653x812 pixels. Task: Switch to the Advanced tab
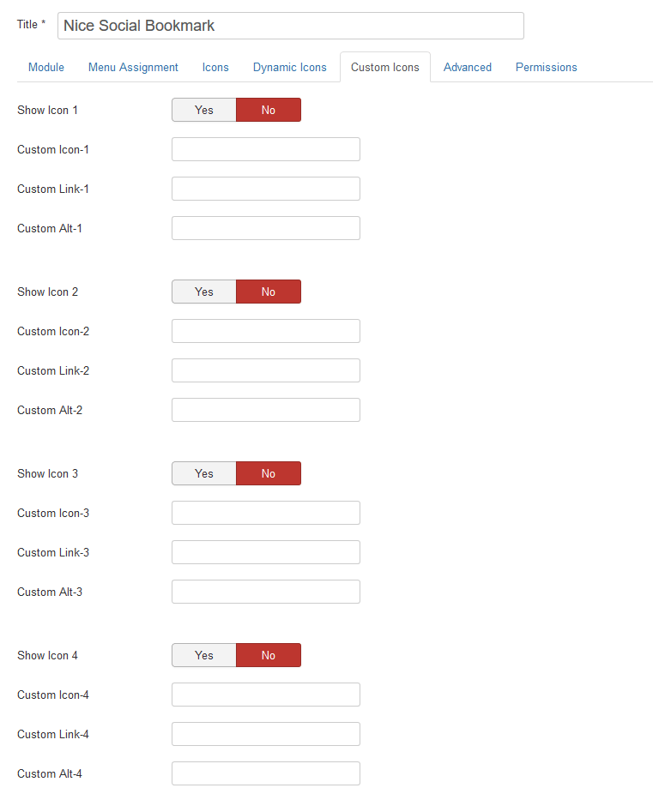coord(467,67)
